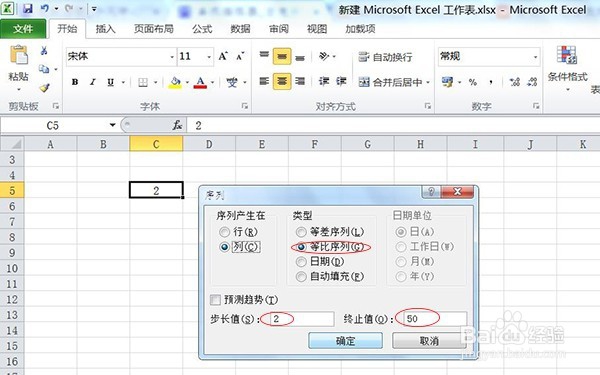Viewport: 600px width, 375px height.
Task: Click the 确定 button in the dialog
Action: click(x=345, y=340)
